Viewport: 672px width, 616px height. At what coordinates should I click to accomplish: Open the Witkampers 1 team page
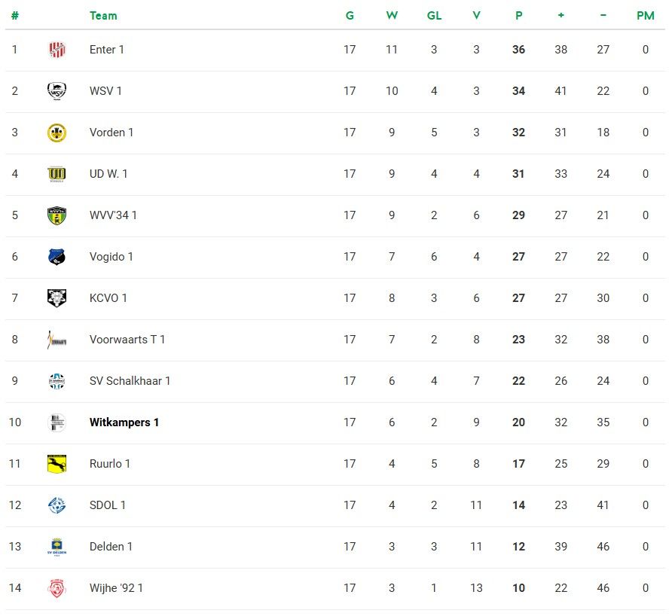pos(124,422)
